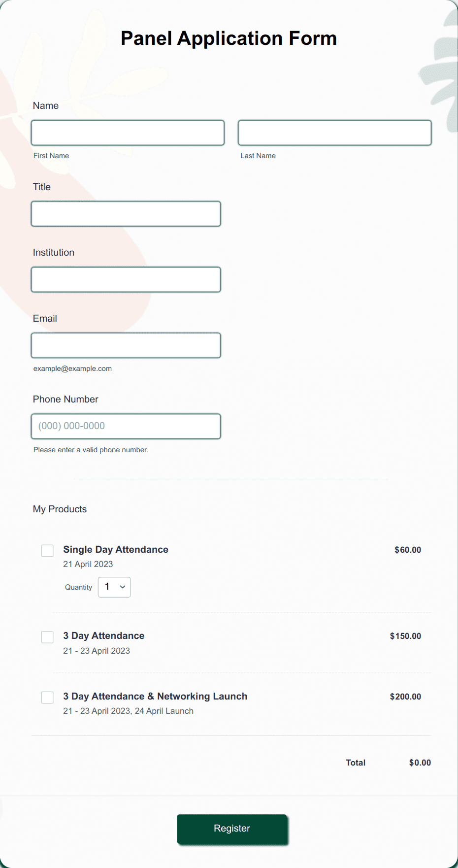This screenshot has height=868, width=458.
Task: Check the Single Day Attendance checkbox
Action: click(x=47, y=550)
